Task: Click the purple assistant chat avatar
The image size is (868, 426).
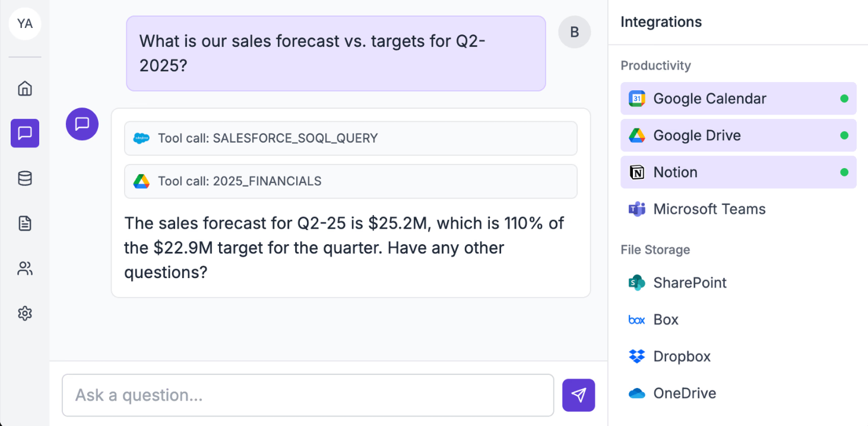Action: 82,124
